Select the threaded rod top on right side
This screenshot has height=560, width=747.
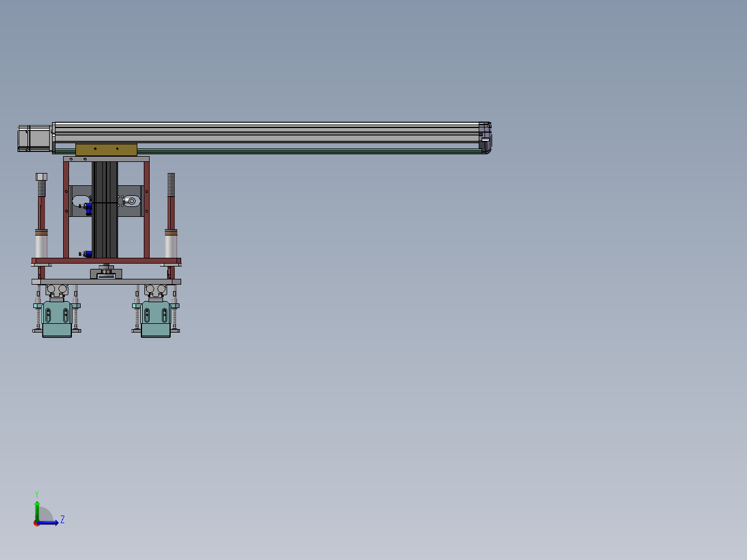pos(171,185)
